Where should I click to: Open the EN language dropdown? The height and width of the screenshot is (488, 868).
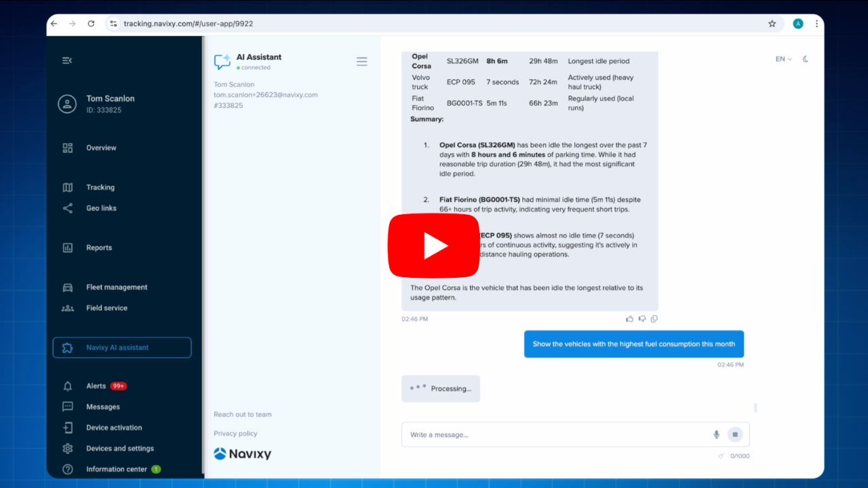(x=782, y=59)
